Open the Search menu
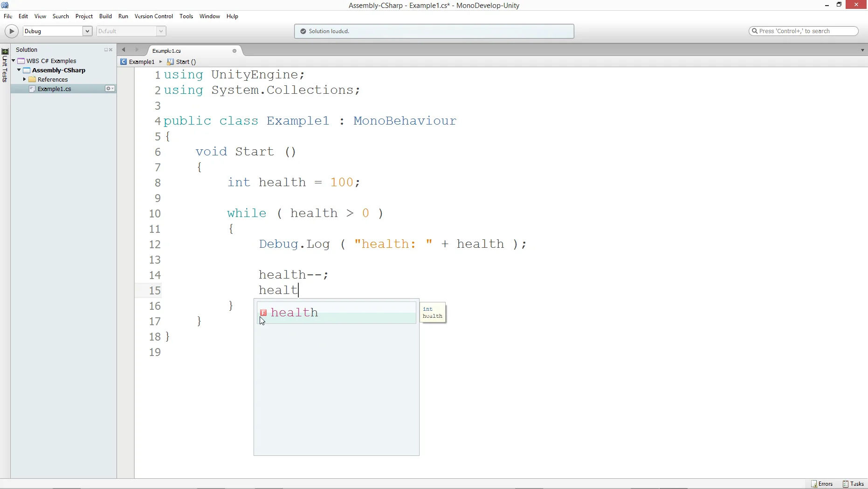The height and width of the screenshot is (489, 868). (x=61, y=16)
